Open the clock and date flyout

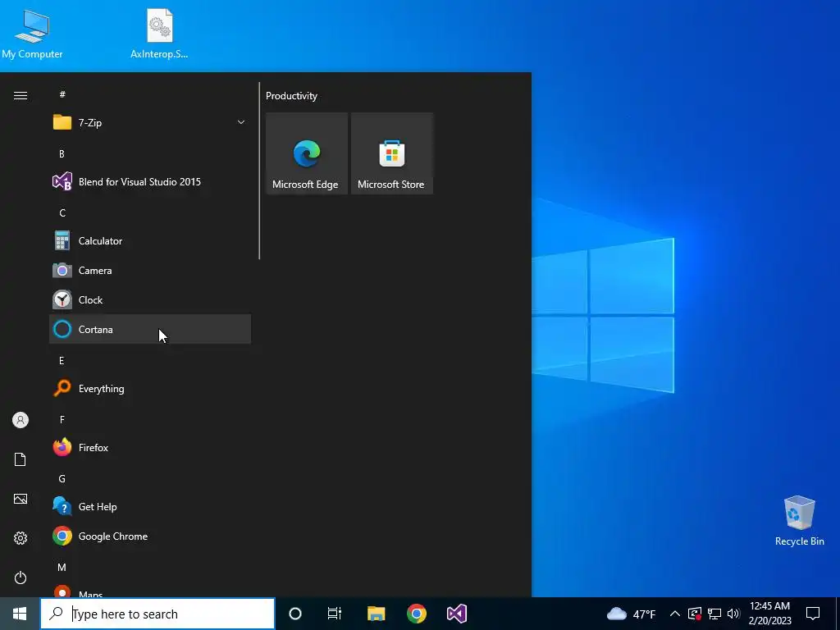(x=769, y=614)
